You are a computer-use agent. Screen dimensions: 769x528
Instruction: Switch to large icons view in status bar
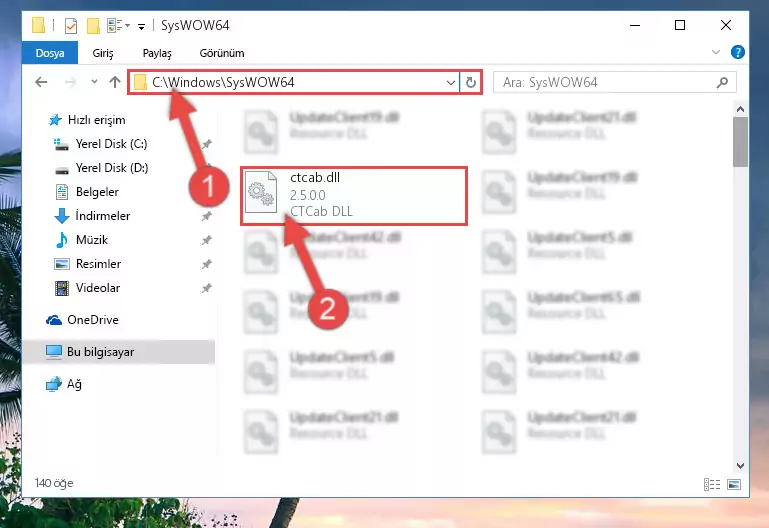[x=734, y=484]
